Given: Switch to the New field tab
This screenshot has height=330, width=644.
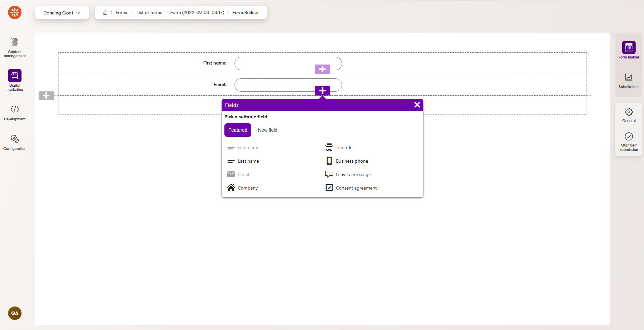Looking at the screenshot, I should (x=268, y=130).
